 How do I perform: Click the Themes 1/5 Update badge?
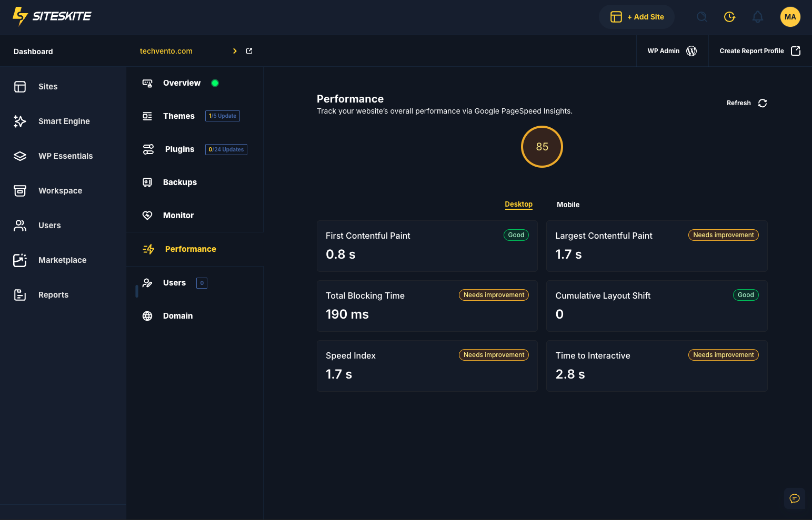[x=222, y=116]
